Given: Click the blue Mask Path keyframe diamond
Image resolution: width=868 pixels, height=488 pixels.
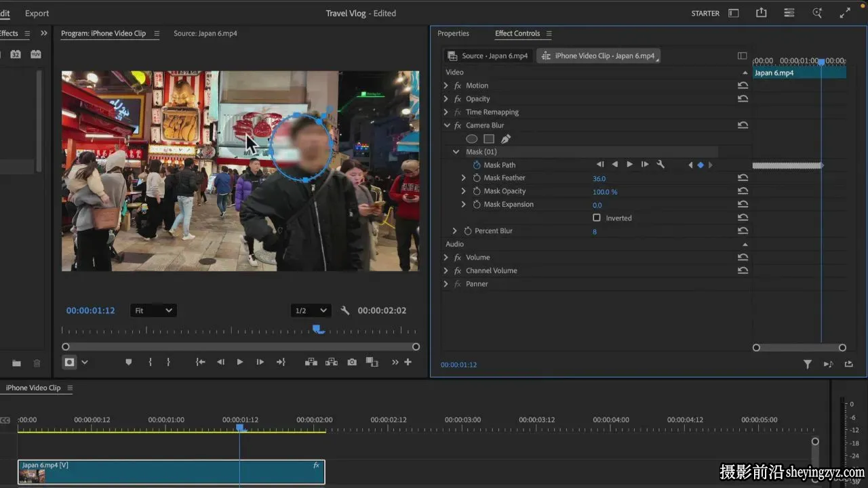Looking at the screenshot, I should [x=701, y=165].
